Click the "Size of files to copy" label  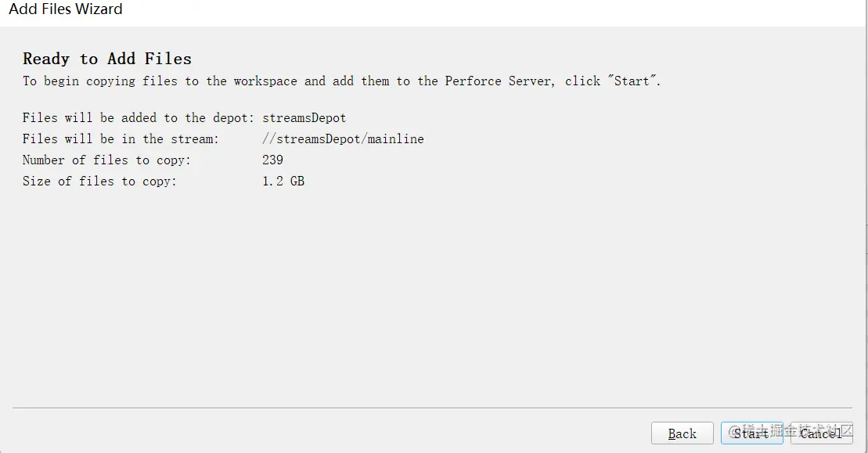click(99, 182)
